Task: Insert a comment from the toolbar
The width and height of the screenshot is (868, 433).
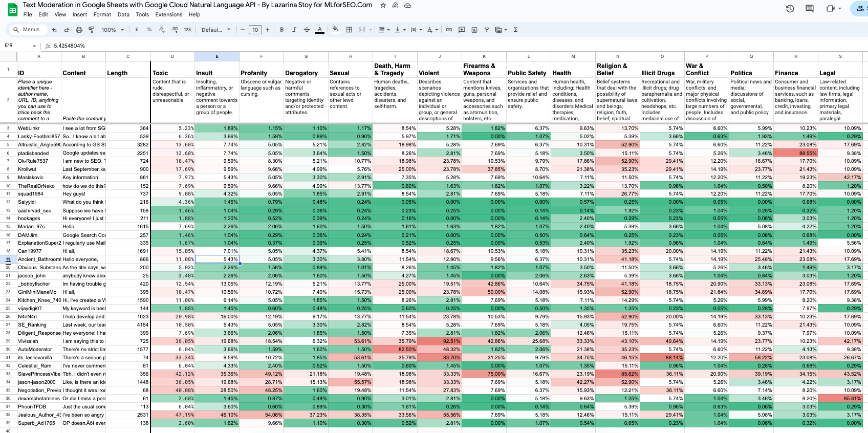Action: (462, 30)
